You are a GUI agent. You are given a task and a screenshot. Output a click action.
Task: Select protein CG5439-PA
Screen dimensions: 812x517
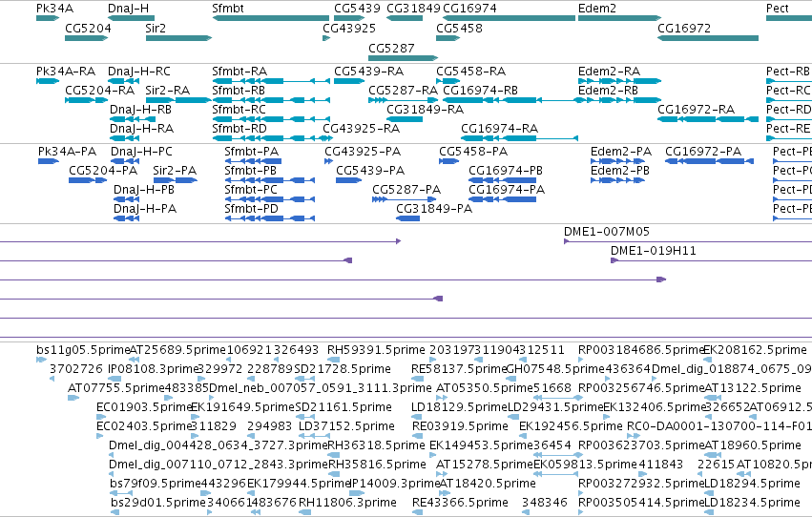pyautogui.click(x=348, y=180)
